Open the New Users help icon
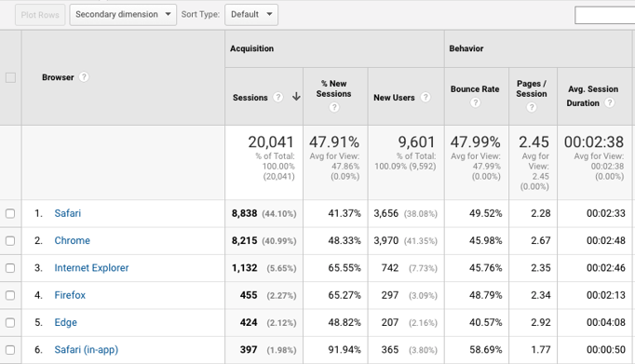The image size is (635, 364). click(426, 97)
